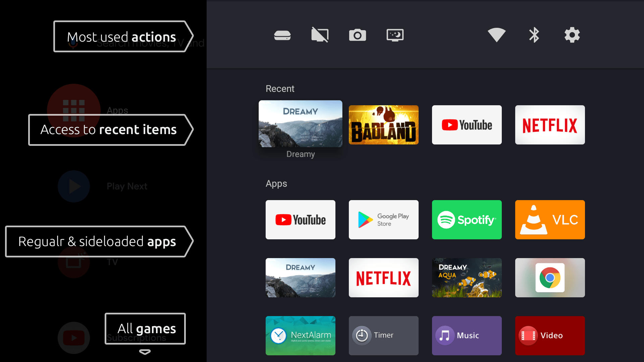
Task: Launch VLC from the Apps row
Action: pos(550,220)
